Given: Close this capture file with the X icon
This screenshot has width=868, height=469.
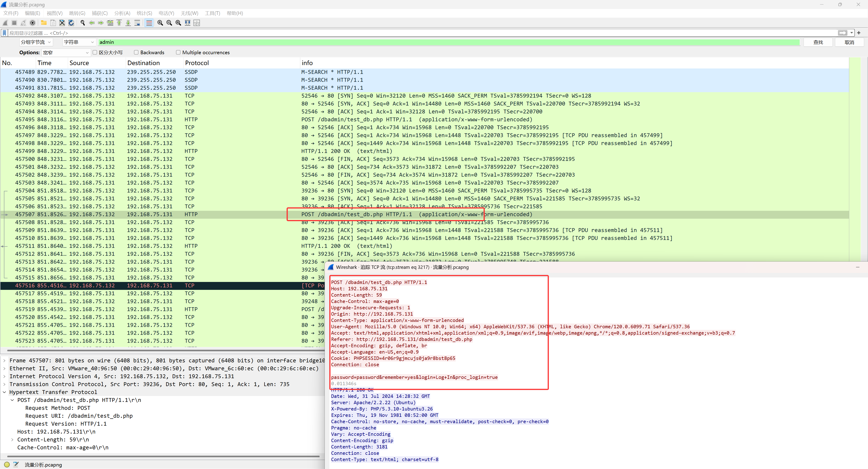Looking at the screenshot, I should click(x=62, y=23).
